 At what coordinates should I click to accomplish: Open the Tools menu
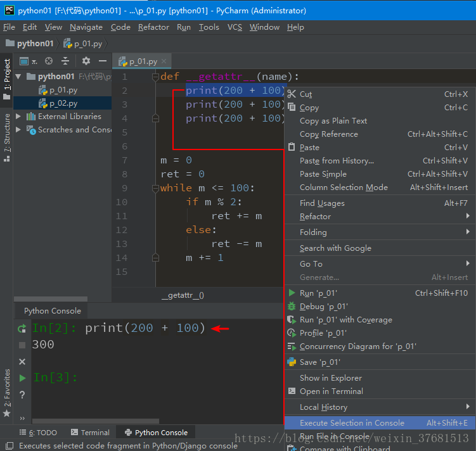[209, 27]
